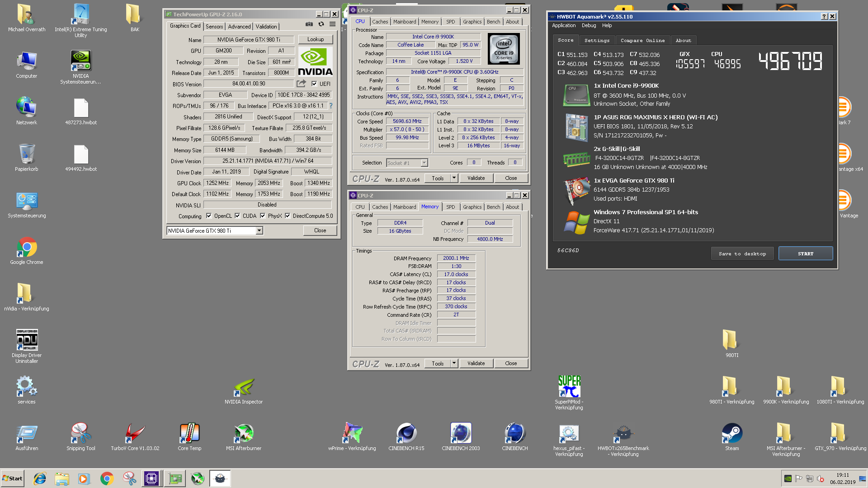This screenshot has height=488, width=868.
Task: Launch Core Temp desktop shortcut
Action: click(189, 437)
